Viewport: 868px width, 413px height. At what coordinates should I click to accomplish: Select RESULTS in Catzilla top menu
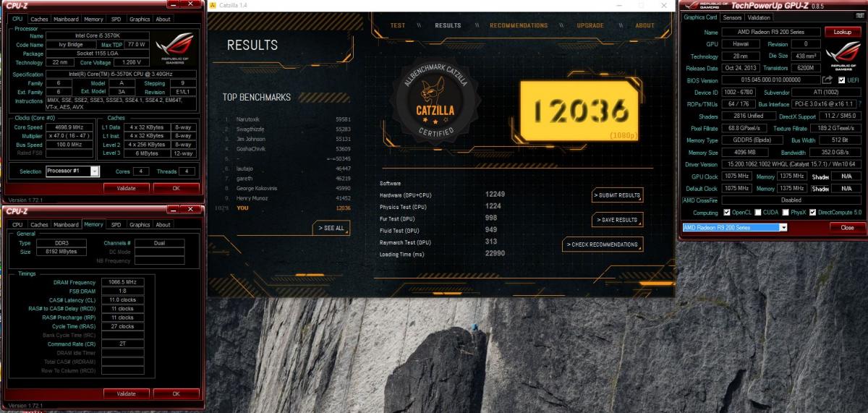pos(448,25)
